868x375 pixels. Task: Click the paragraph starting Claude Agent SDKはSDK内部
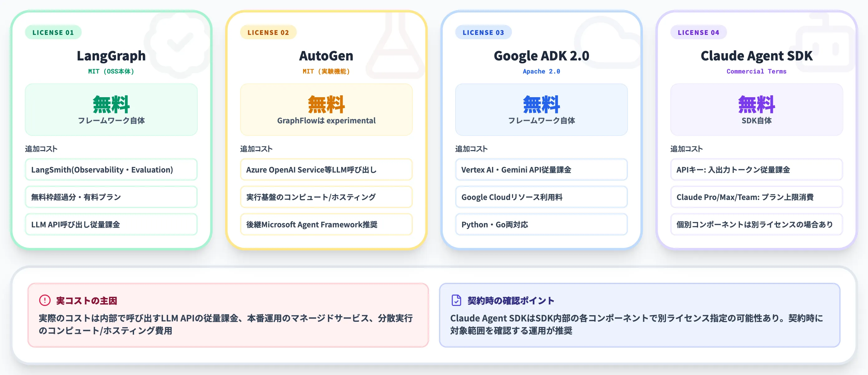point(637,324)
